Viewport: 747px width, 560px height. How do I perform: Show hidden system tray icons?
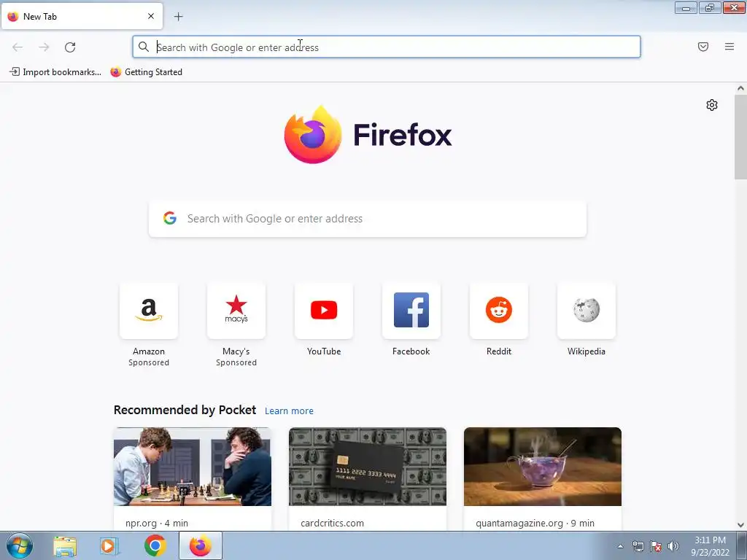point(620,547)
